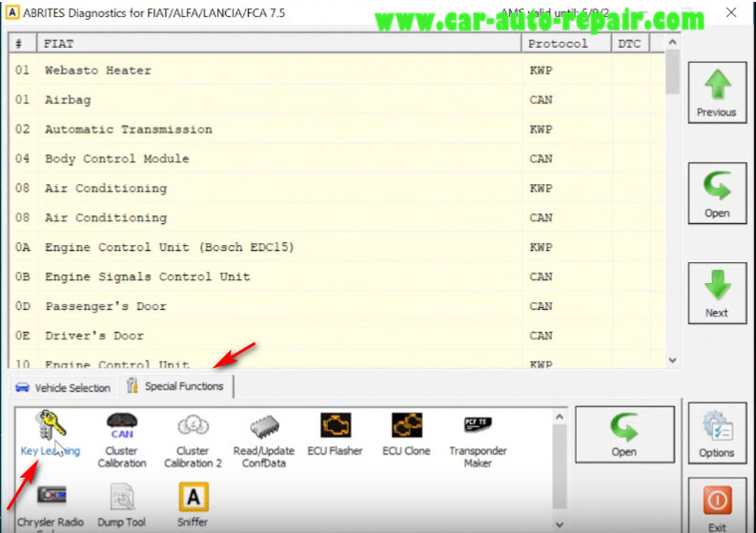
Task: Click the module list scrollbar thumb
Action: pyautogui.click(x=673, y=72)
